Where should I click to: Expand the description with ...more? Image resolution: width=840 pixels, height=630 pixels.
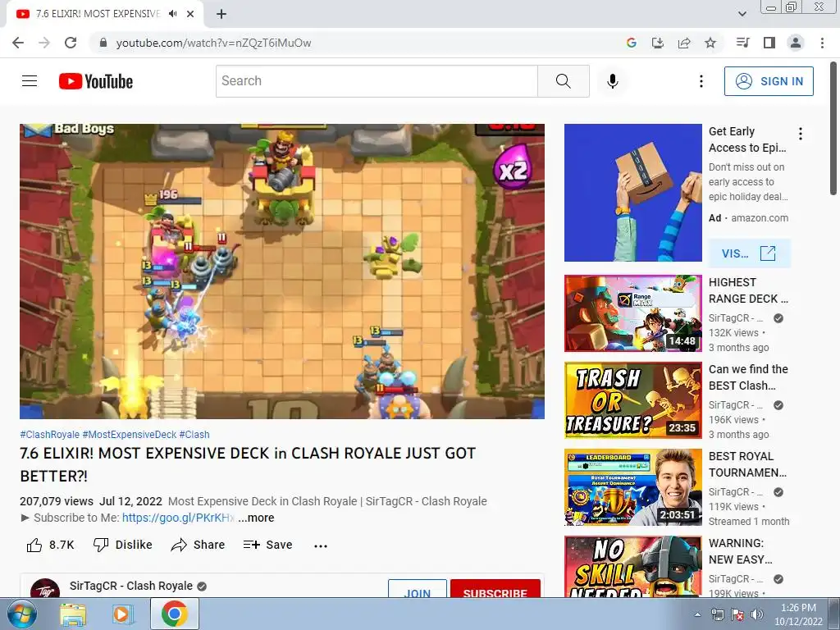256,518
